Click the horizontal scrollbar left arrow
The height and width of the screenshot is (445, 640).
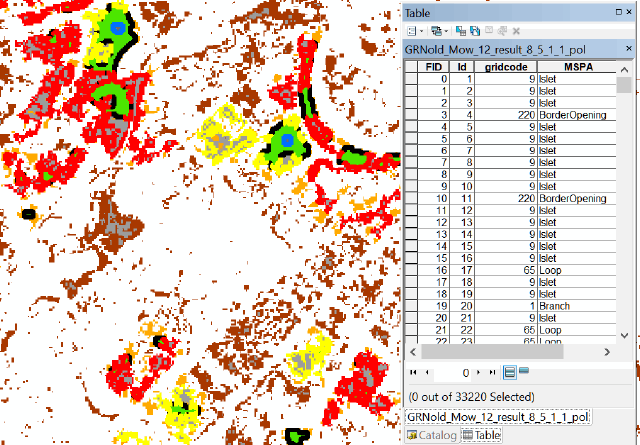pos(413,352)
